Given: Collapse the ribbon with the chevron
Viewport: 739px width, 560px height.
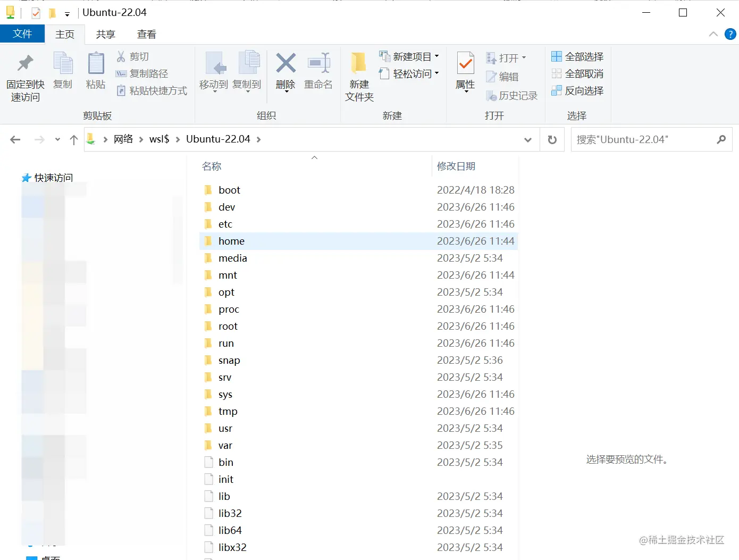Looking at the screenshot, I should pos(713,34).
